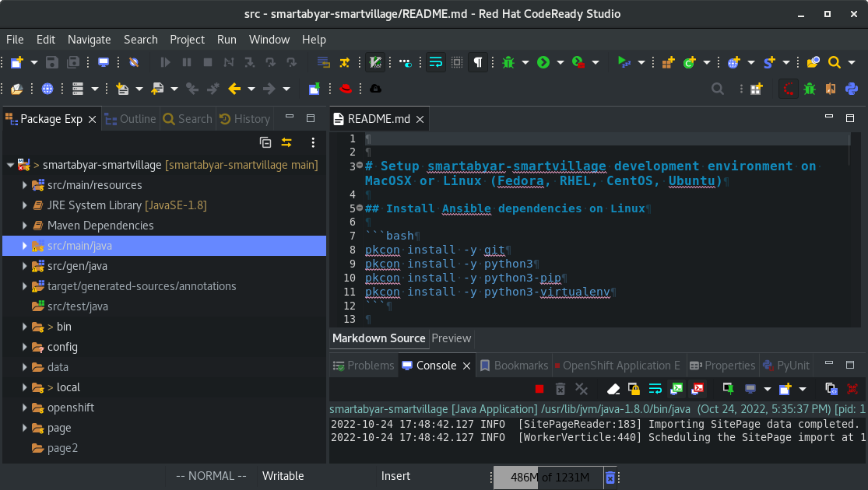868x490 pixels.
Task: Click the Open Perspective grid icon
Action: (x=757, y=89)
